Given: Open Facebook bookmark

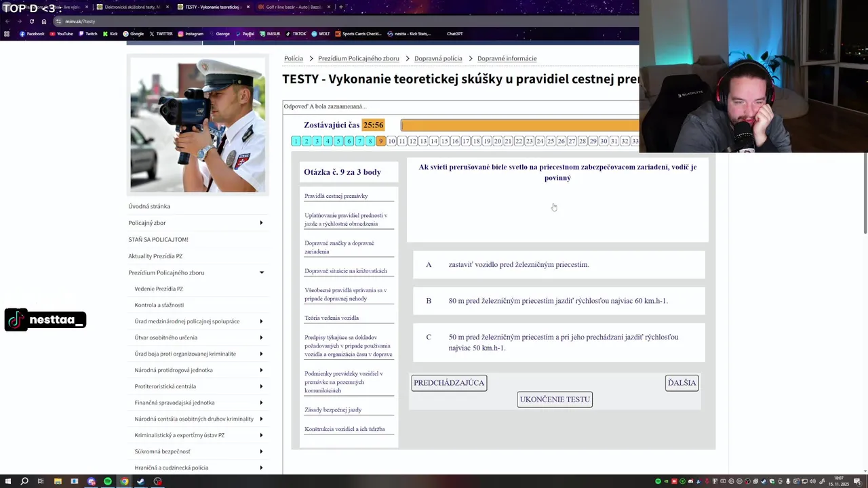Looking at the screenshot, I should click(32, 34).
